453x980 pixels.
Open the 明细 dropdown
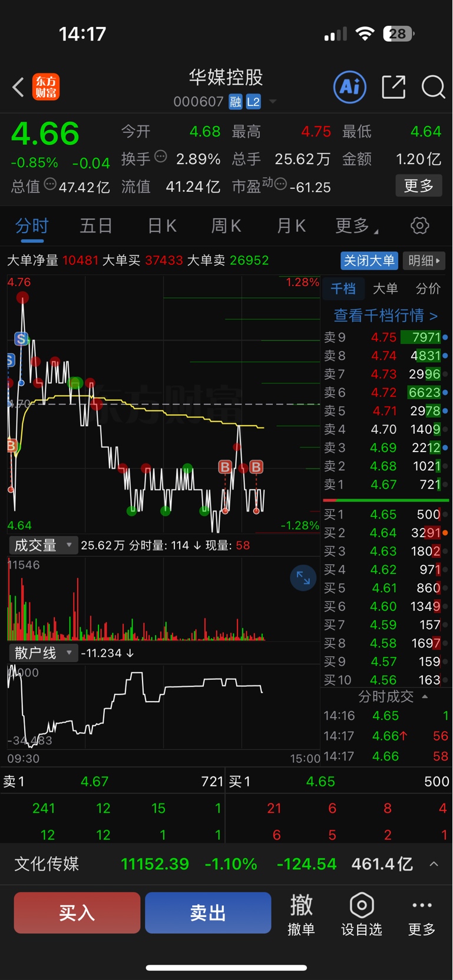(x=424, y=260)
